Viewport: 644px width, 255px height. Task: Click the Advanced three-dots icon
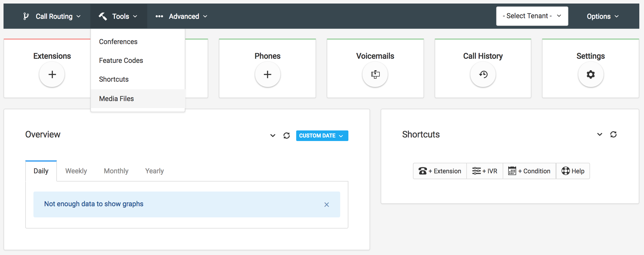159,16
